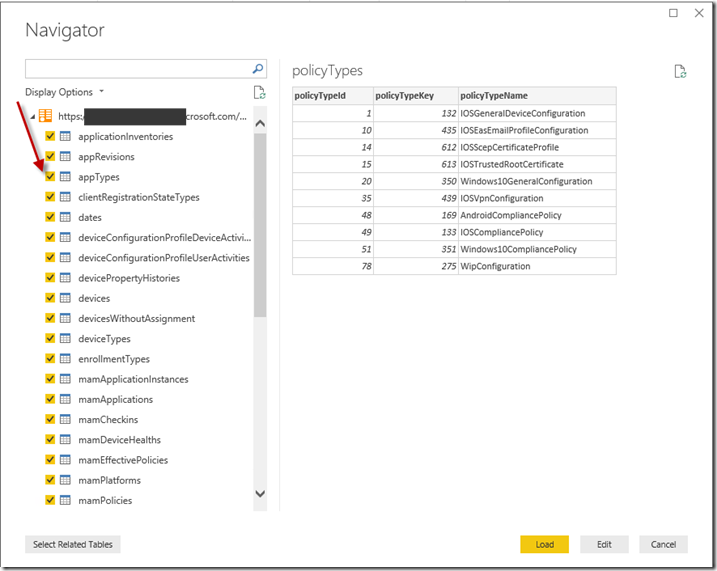Click the enrollmentTypes table icon
The height and width of the screenshot is (571, 717).
coord(65,359)
